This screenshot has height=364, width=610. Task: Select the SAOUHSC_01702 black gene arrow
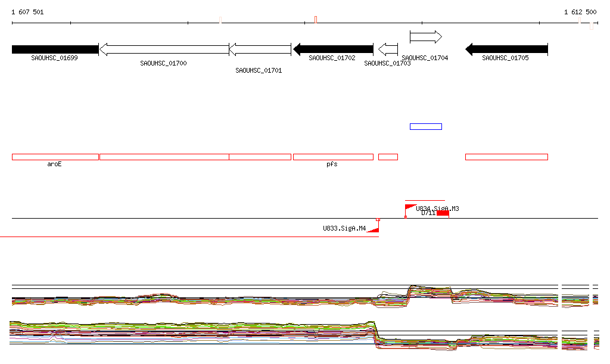[x=333, y=49]
